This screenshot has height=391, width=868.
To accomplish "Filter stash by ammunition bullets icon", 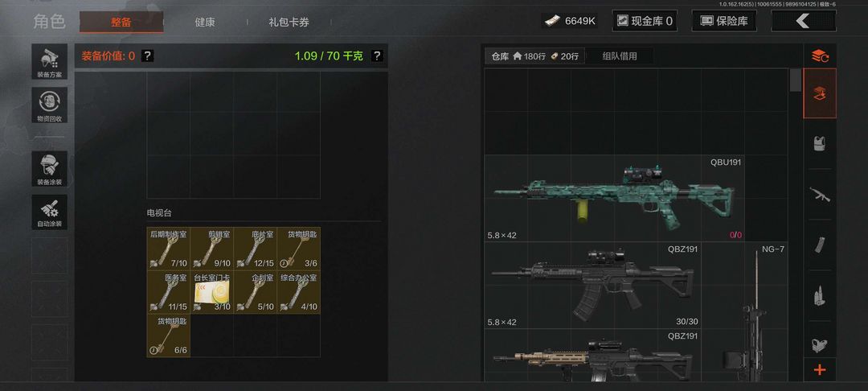I will pos(820,295).
